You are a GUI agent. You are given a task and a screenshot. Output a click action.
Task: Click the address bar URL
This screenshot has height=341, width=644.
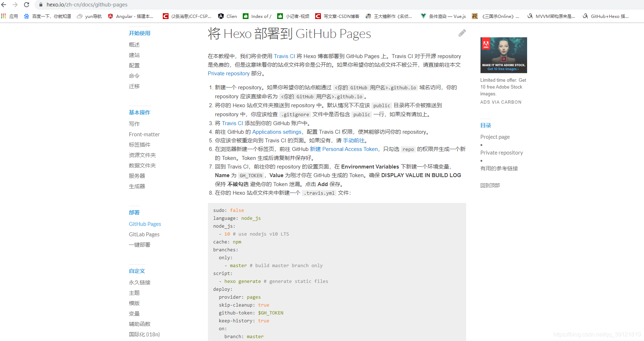(x=87, y=5)
